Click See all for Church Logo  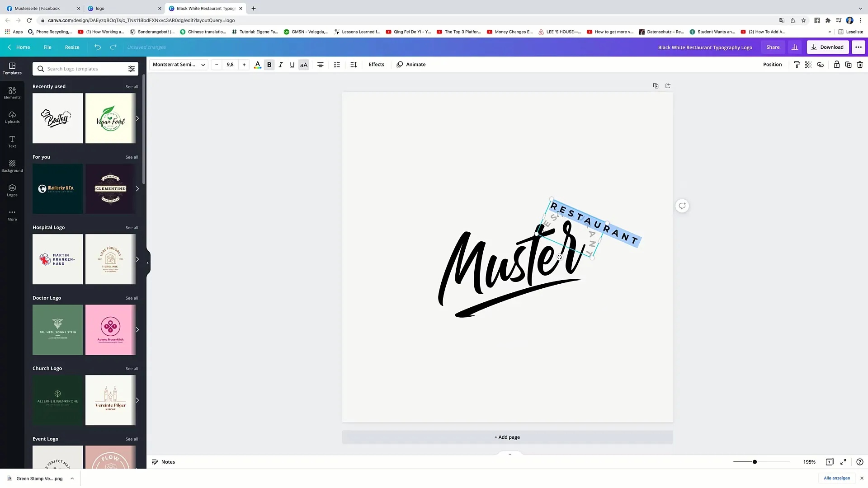tap(132, 369)
